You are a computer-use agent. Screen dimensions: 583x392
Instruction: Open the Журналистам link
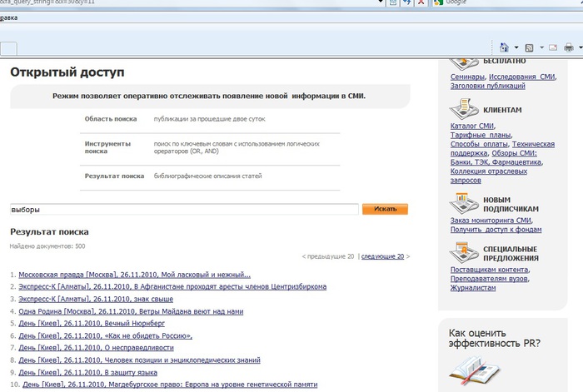473,288
